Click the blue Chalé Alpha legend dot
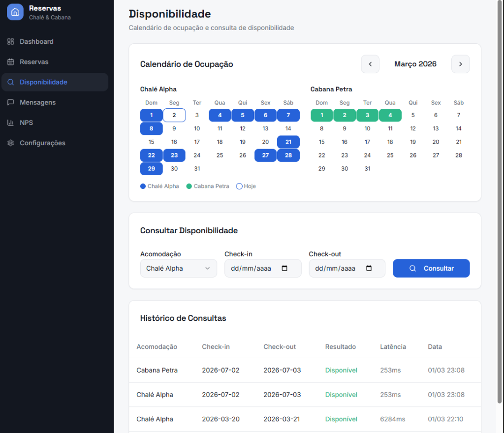Viewport: 504px width, 433px height. point(143,186)
